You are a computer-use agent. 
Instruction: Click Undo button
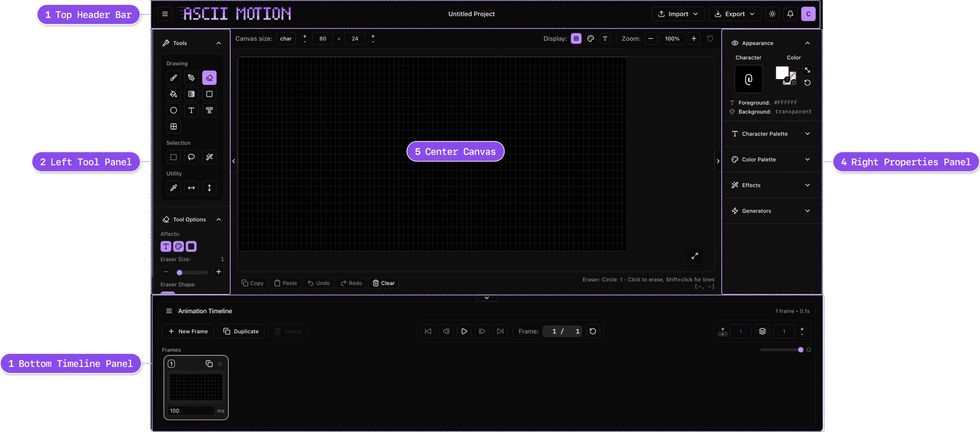coord(318,283)
